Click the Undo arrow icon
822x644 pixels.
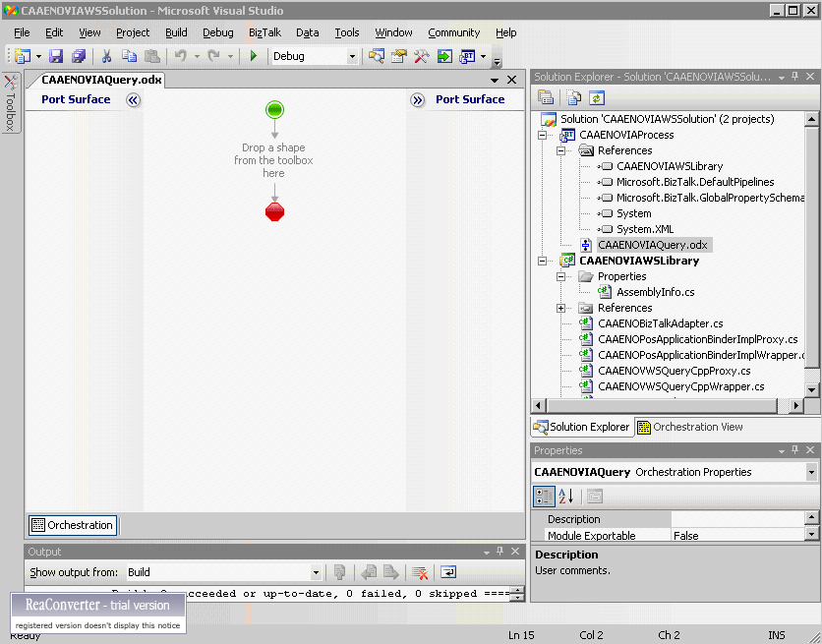181,56
